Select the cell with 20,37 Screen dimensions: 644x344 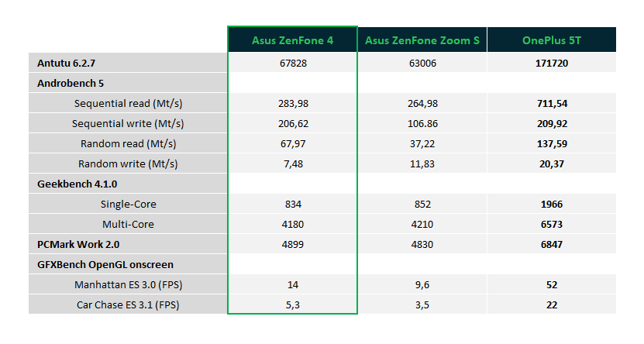pos(552,163)
